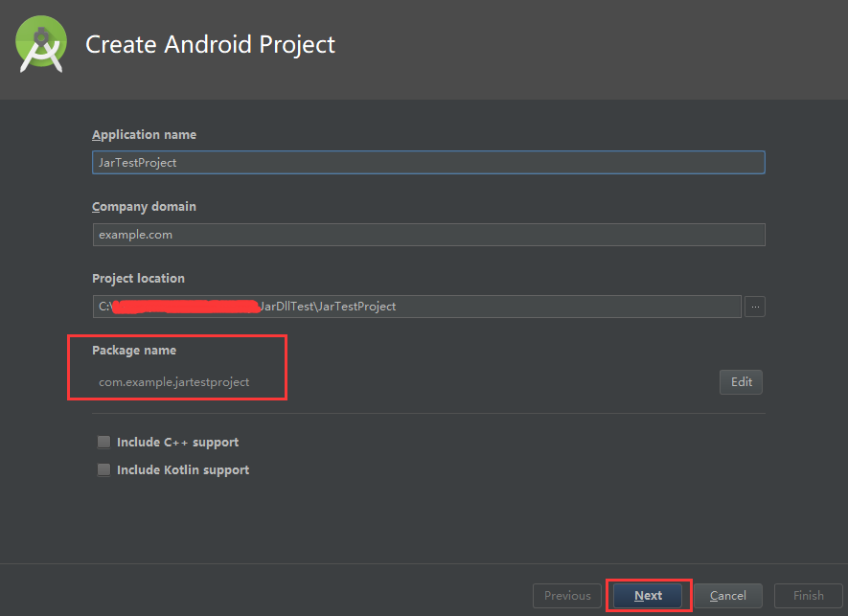Click the Include C++ support label

coord(177,443)
